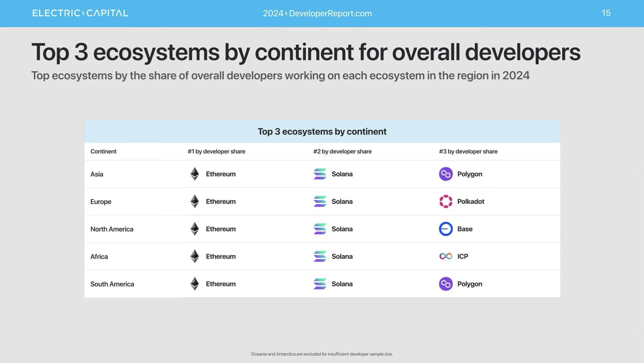Click the Solana icon in the Asia row

[x=320, y=174]
